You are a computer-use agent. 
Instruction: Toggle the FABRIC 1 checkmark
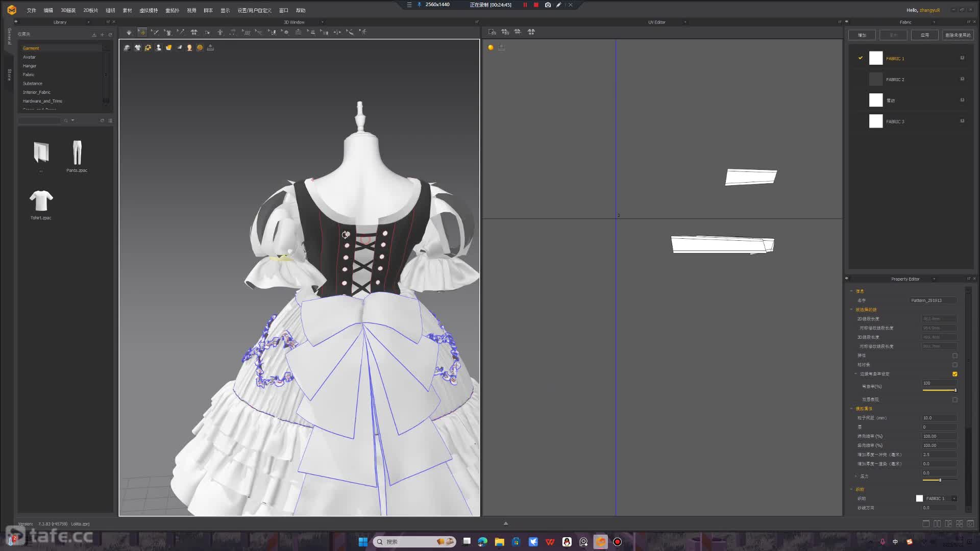861,58
